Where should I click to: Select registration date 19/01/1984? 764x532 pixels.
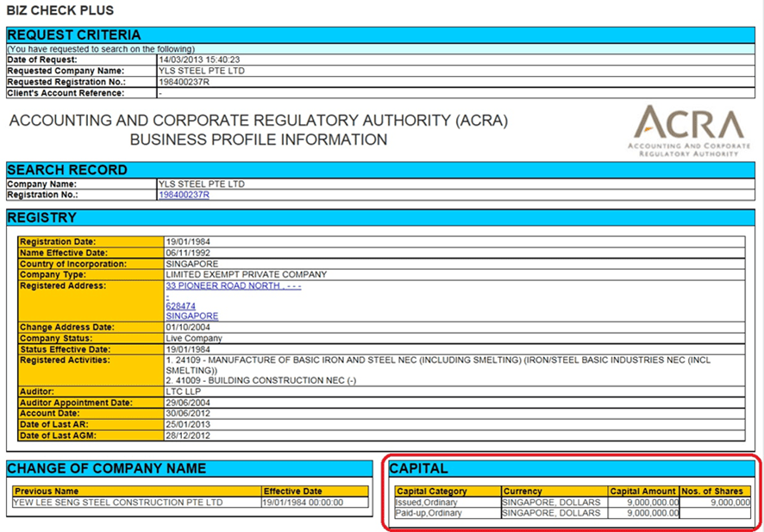pos(189,241)
